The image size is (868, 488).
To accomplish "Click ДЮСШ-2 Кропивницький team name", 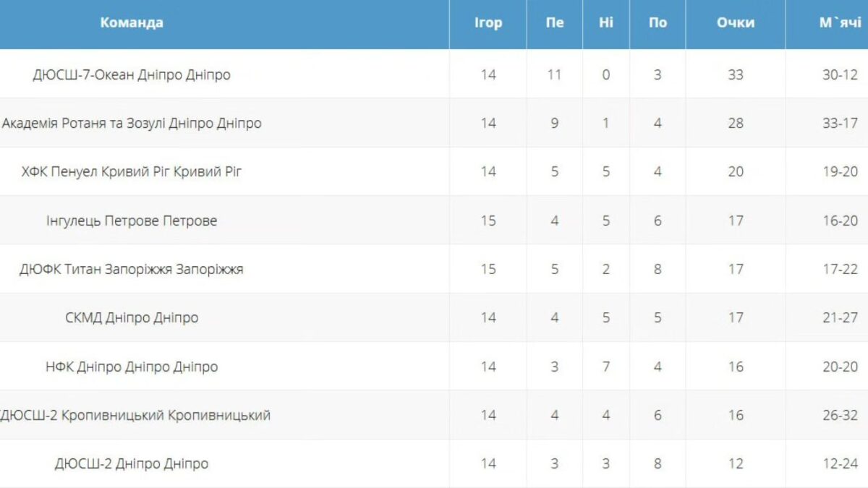I will click(x=136, y=415).
